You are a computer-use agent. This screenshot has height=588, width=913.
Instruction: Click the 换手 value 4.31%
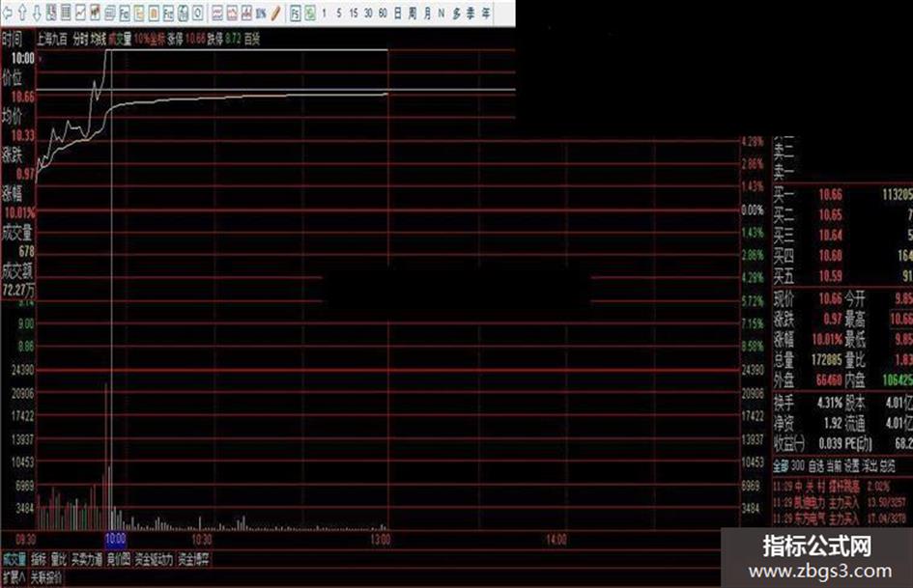click(830, 403)
